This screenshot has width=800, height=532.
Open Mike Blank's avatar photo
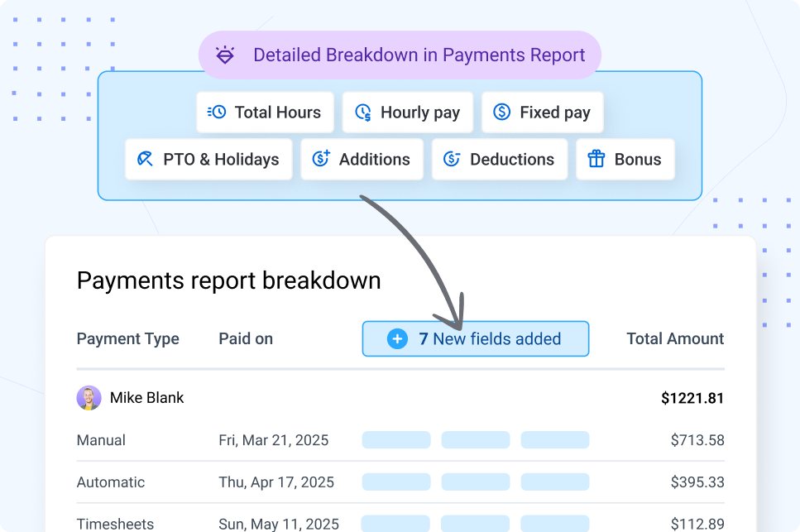(x=89, y=398)
